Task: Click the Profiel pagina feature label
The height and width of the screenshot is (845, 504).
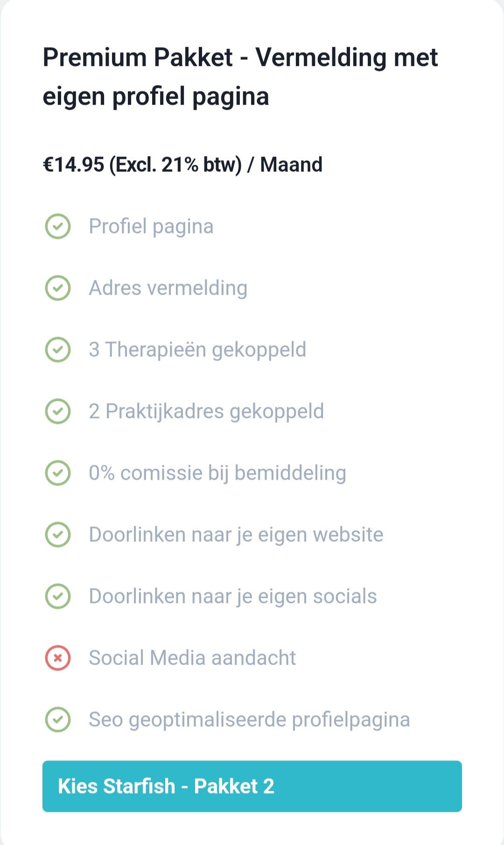Action: coord(151,227)
